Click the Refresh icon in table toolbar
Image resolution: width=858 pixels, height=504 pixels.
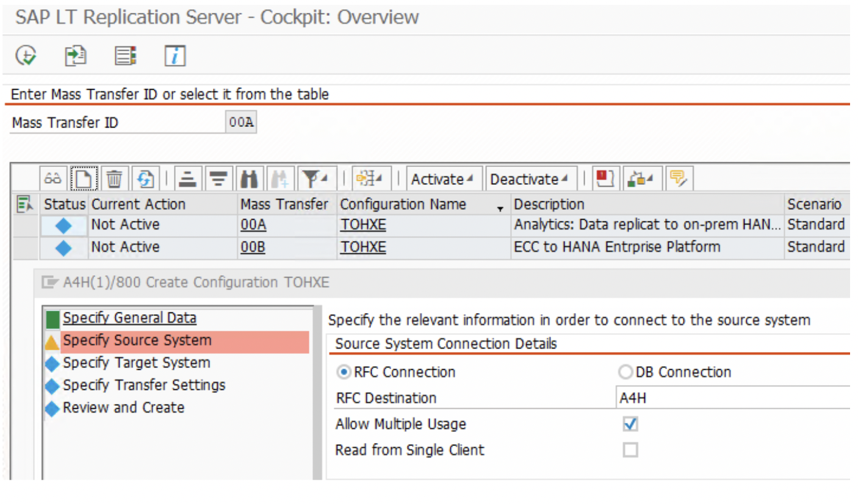pyautogui.click(x=145, y=179)
